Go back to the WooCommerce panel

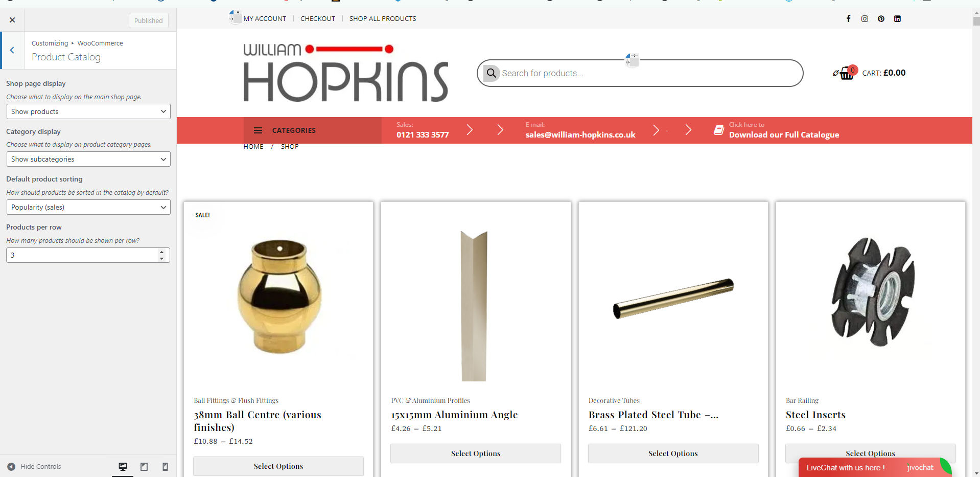click(12, 50)
